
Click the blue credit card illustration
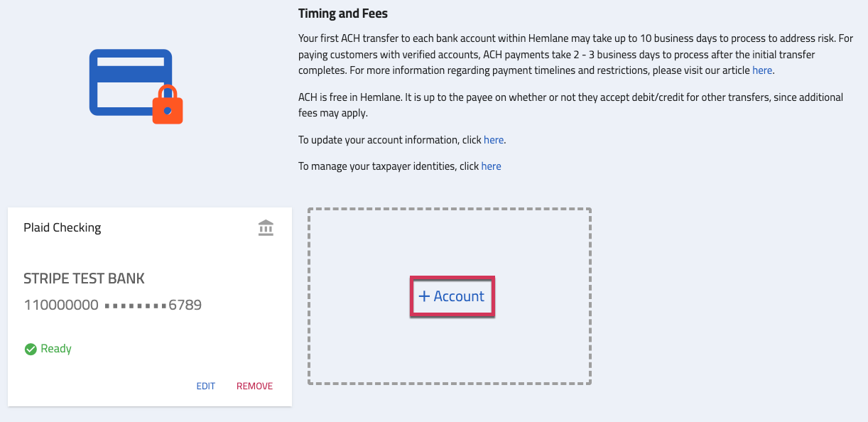click(131, 82)
